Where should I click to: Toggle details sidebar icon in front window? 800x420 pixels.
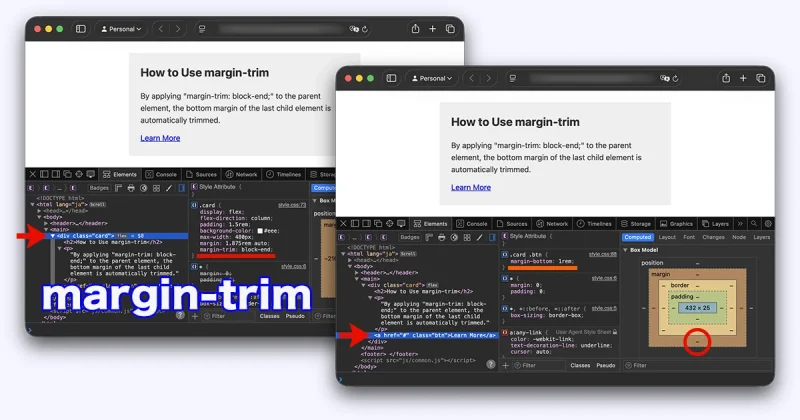point(492,237)
